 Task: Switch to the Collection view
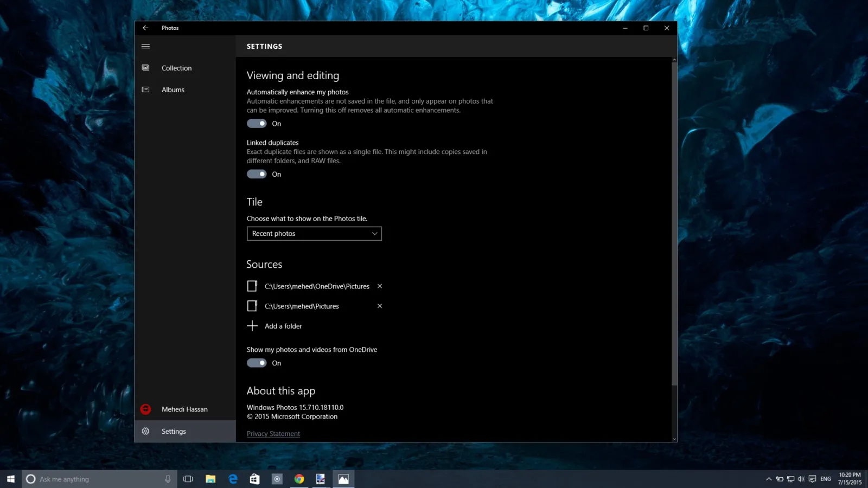pyautogui.click(x=185, y=68)
